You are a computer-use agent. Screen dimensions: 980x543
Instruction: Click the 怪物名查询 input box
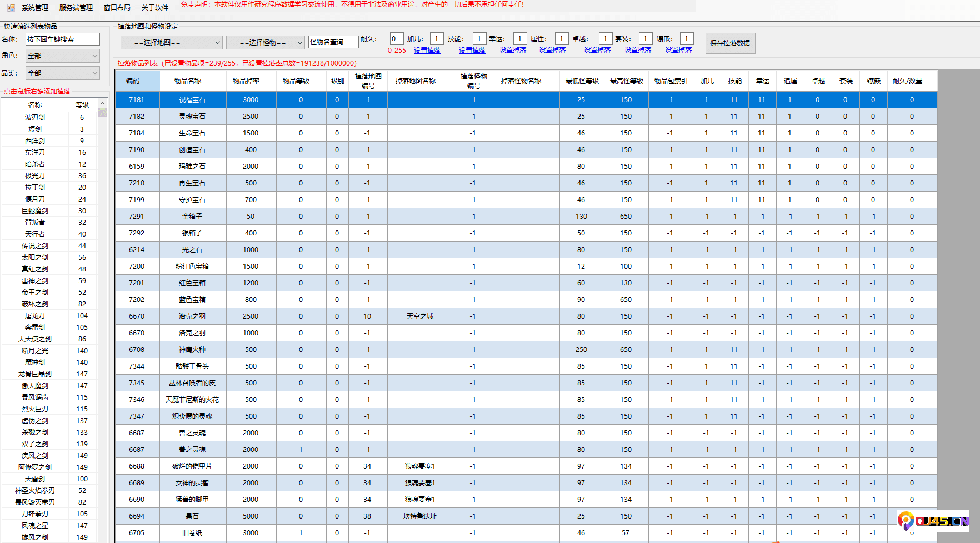click(333, 42)
